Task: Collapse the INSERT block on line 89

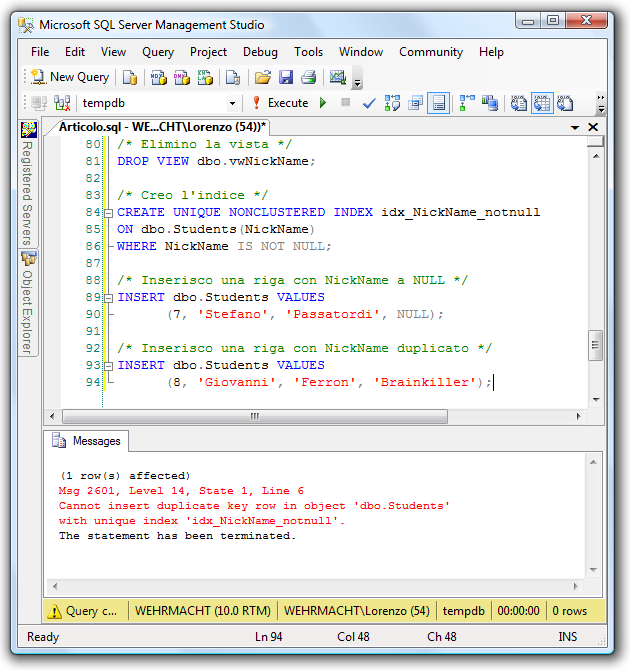Action: point(109,298)
